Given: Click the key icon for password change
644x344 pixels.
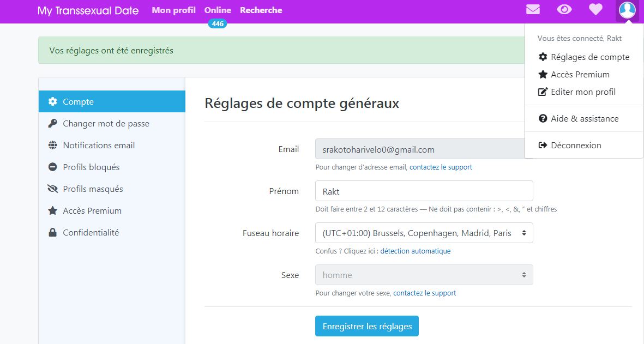Looking at the screenshot, I should tap(53, 123).
